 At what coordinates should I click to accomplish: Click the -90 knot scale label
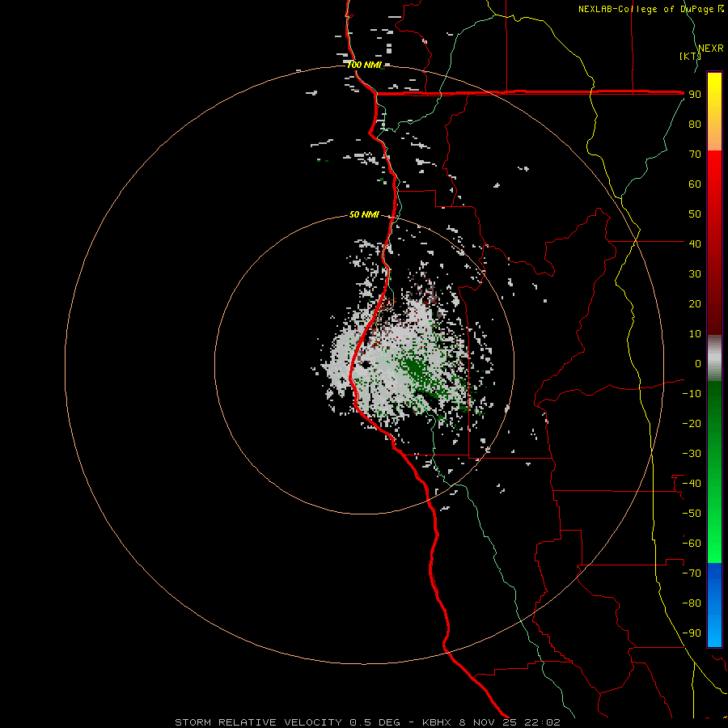click(692, 633)
